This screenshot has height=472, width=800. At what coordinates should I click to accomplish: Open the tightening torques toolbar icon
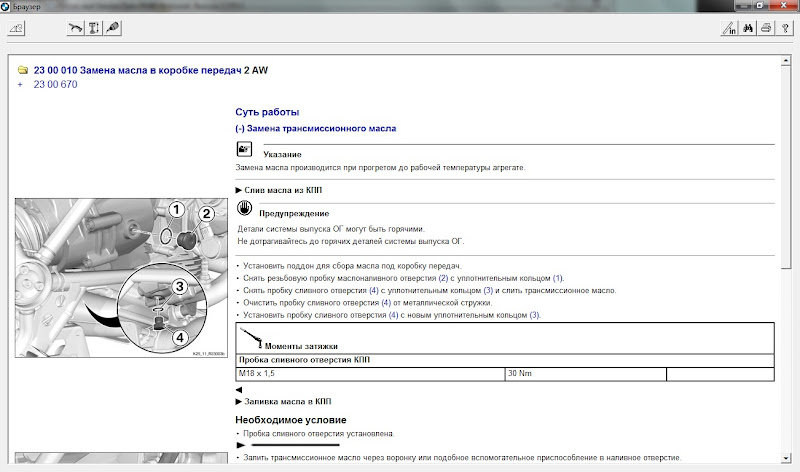[x=94, y=29]
